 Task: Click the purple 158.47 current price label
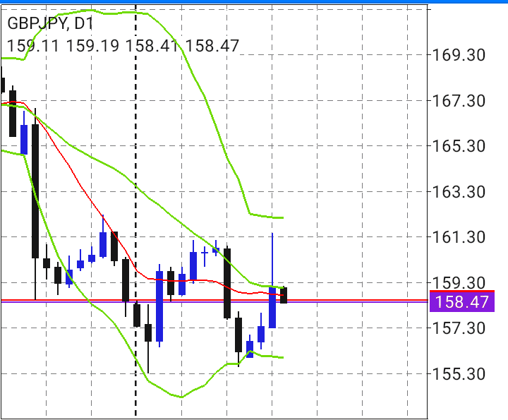click(461, 301)
